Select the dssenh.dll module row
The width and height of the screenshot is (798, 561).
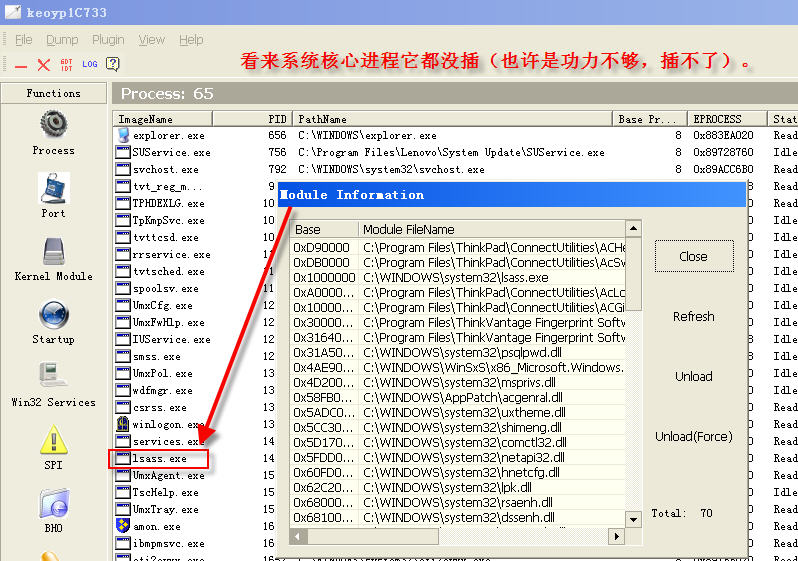tap(458, 518)
